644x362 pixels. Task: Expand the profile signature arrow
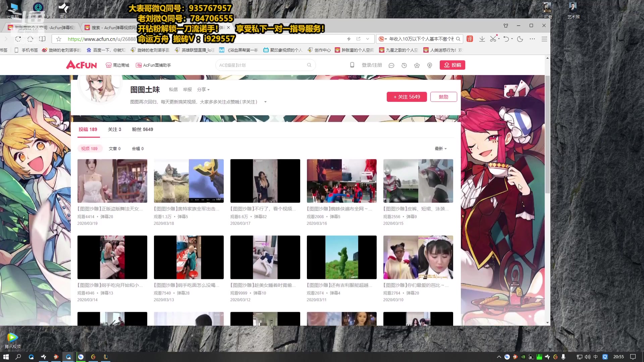click(x=265, y=102)
